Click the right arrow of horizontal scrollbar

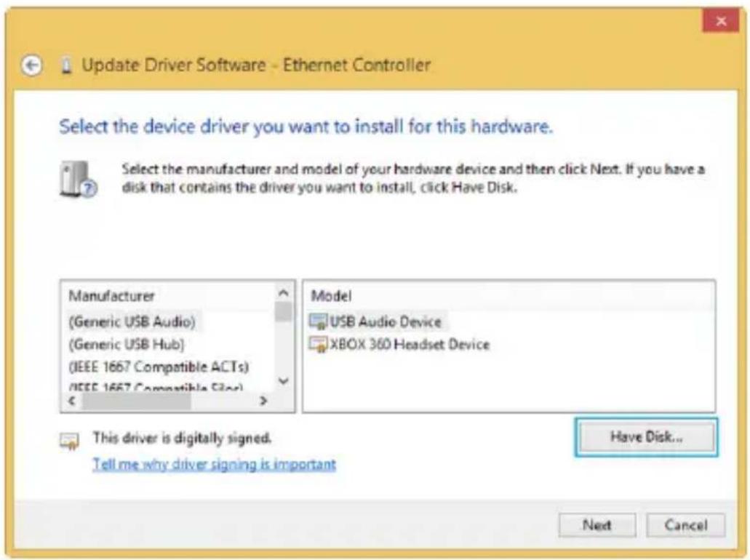(263, 401)
